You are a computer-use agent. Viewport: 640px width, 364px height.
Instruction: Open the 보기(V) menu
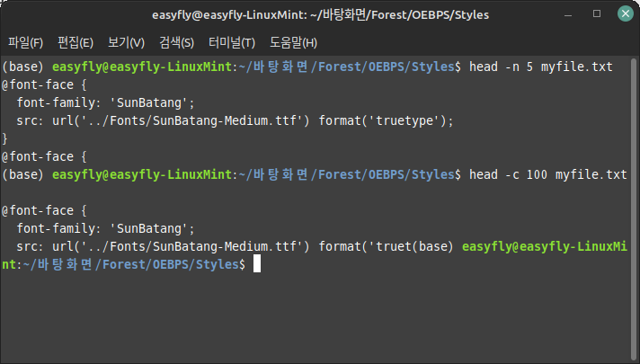126,42
